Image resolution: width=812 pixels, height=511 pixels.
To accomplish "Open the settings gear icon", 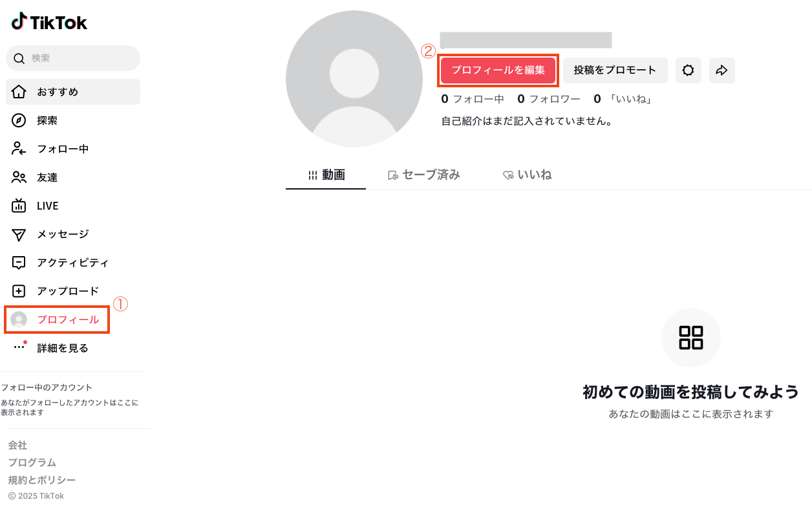I will click(x=689, y=71).
